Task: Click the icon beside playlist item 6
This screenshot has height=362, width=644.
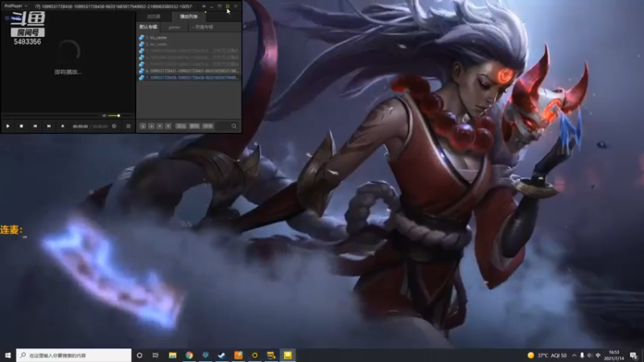Action: point(142,71)
